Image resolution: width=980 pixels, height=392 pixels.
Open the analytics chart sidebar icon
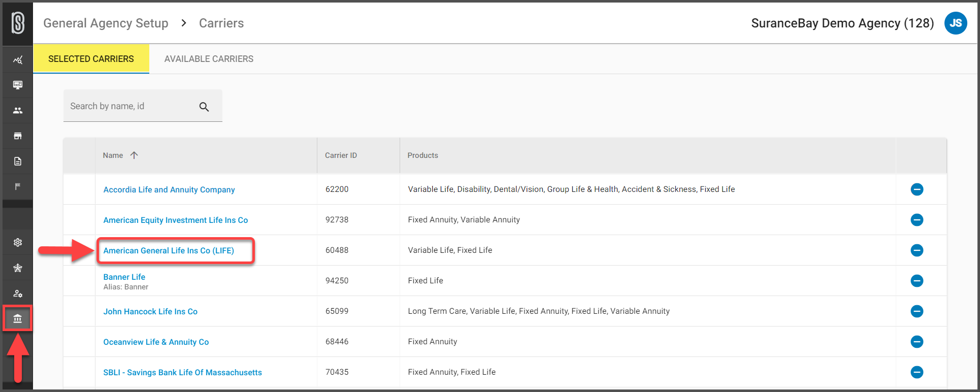[18, 60]
